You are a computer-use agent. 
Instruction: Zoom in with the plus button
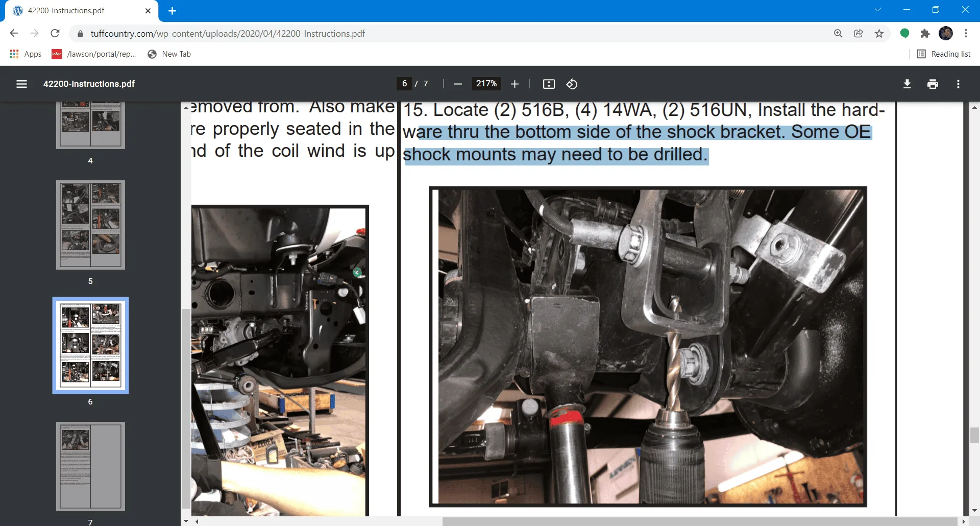(x=514, y=84)
